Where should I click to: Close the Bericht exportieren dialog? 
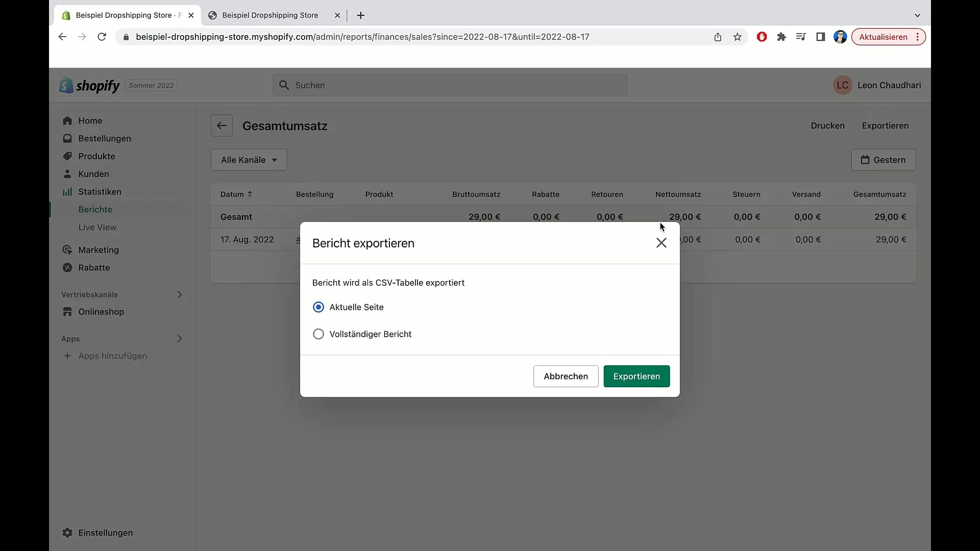(661, 243)
